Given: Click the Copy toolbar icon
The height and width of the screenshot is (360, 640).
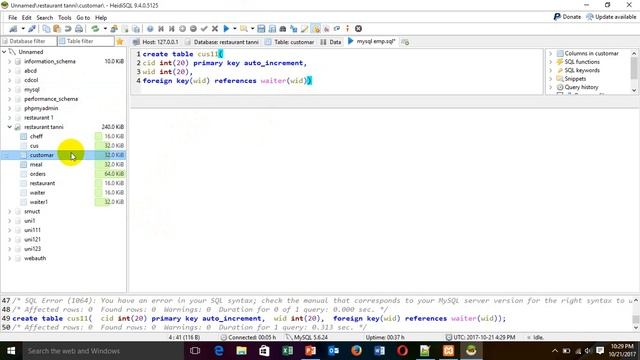Looking at the screenshot, I should pos(46,29).
